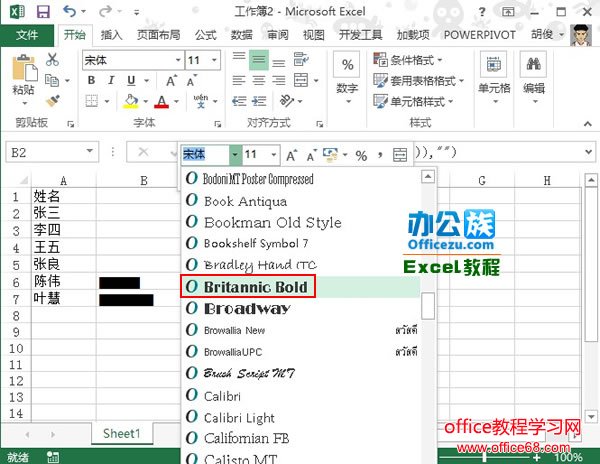
Task: Click the Merge and Center icon
Action: point(301,80)
